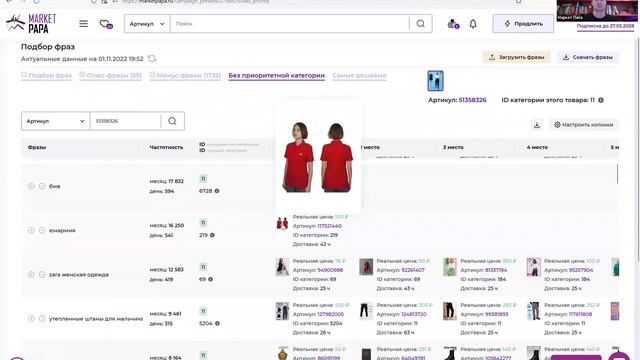Image resolution: width=640 pixels, height=360 pixels.
Task: Open article link 92261407
Action: coord(413,270)
